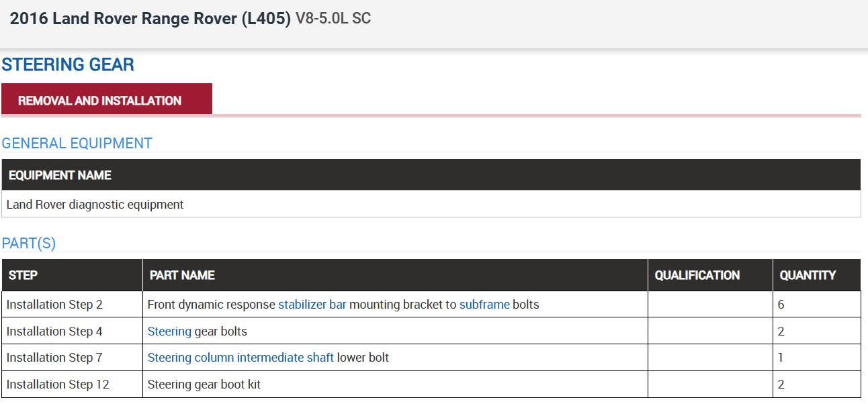Select the "Installation Step 4" cell
868x404 pixels.
[x=54, y=332]
